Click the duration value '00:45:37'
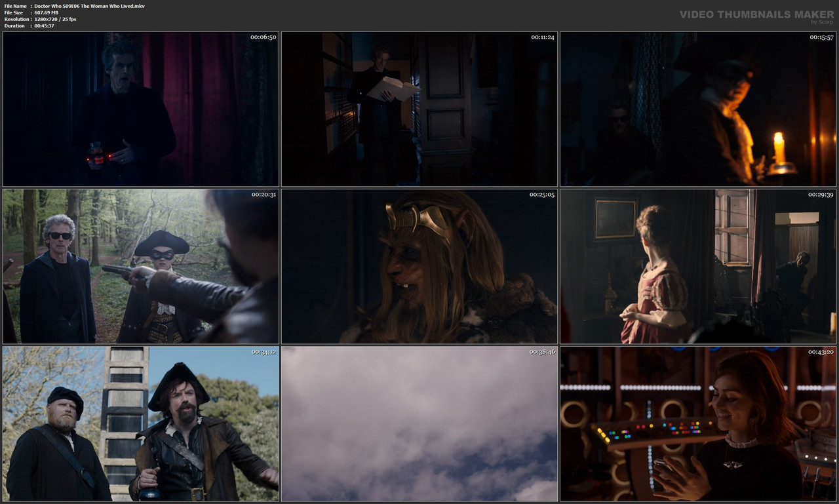This screenshot has width=839, height=504. [44, 26]
